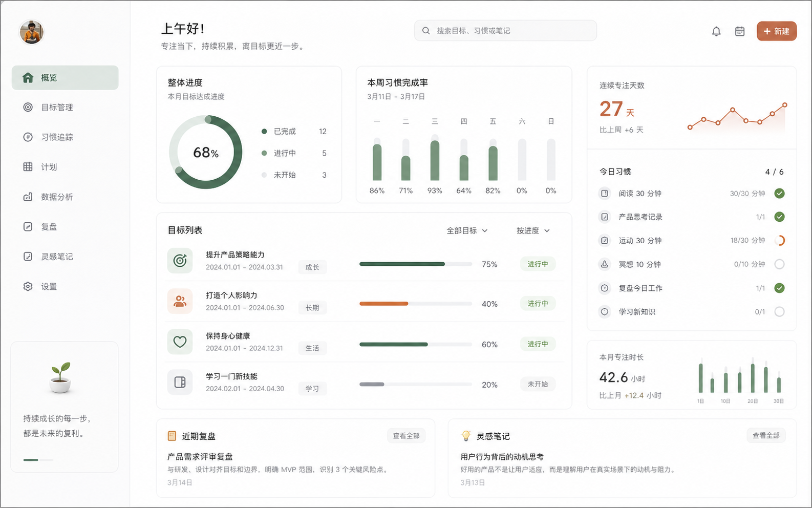Click the chart icon beside 数据分析
Image resolution: width=812 pixels, height=508 pixels.
[28, 197]
